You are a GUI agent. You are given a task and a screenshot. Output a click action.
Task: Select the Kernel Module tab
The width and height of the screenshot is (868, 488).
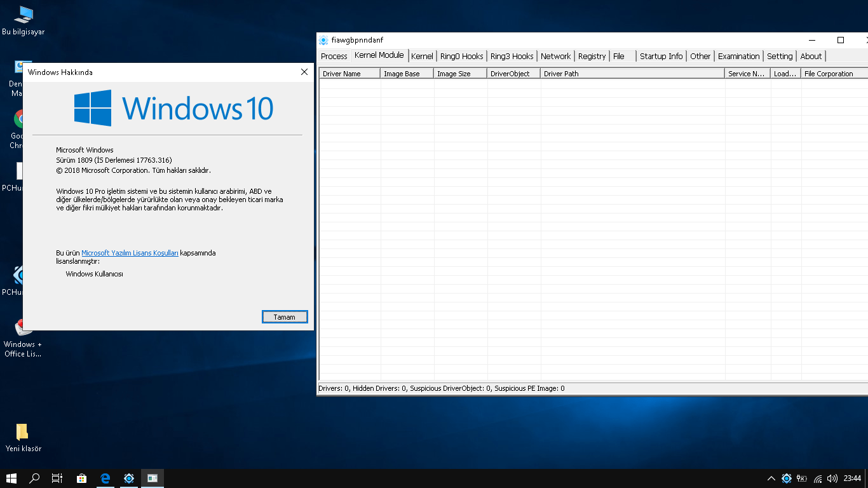[x=379, y=55]
